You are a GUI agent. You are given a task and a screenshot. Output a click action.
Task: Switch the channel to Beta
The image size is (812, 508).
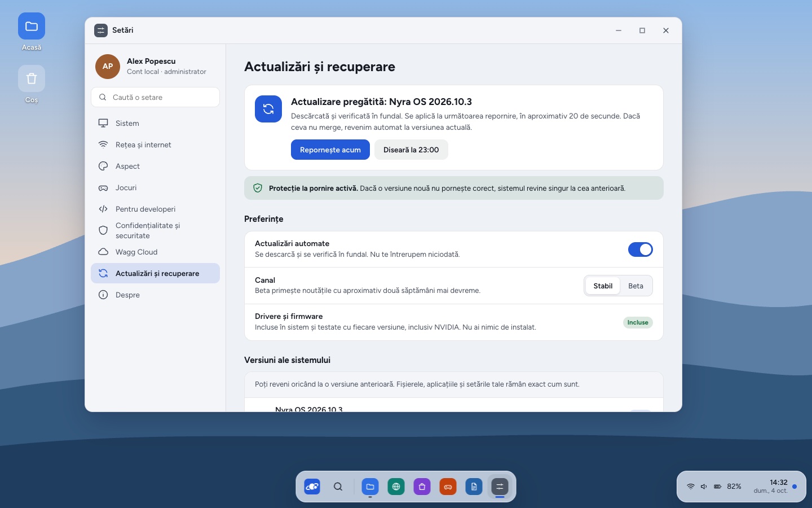point(636,286)
